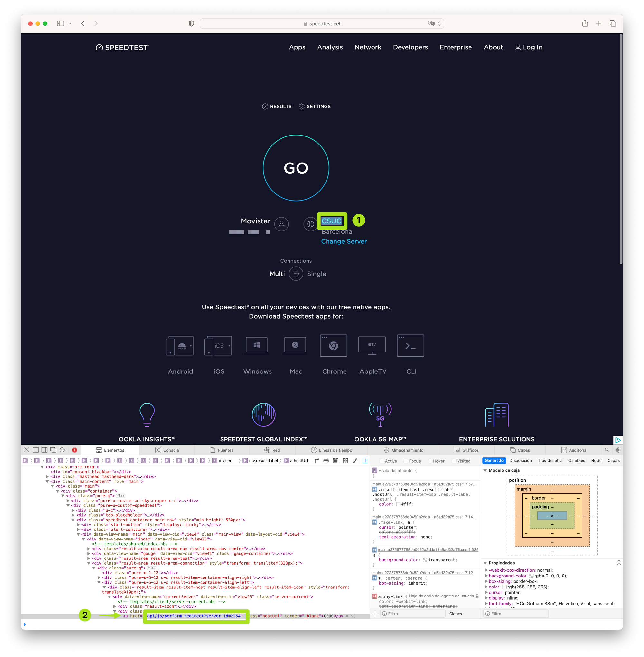The image size is (644, 657).
Task: Collapse the Modelo de caja section
Action: 485,470
